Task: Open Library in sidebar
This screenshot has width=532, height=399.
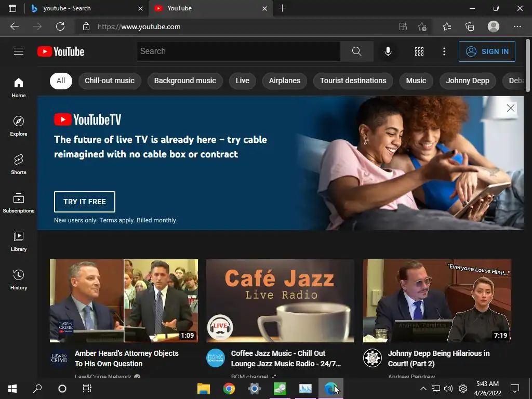Action: [x=19, y=241]
